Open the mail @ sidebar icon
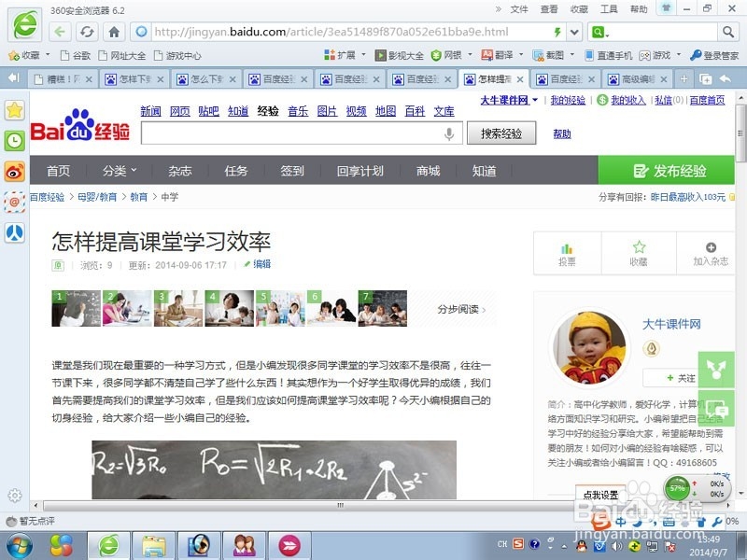The height and width of the screenshot is (560, 747). [x=15, y=202]
